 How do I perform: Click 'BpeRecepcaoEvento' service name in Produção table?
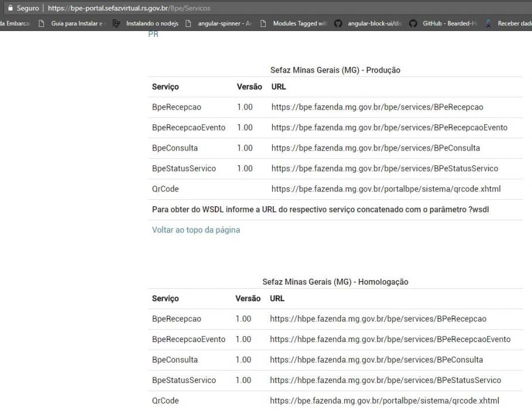[188, 128]
